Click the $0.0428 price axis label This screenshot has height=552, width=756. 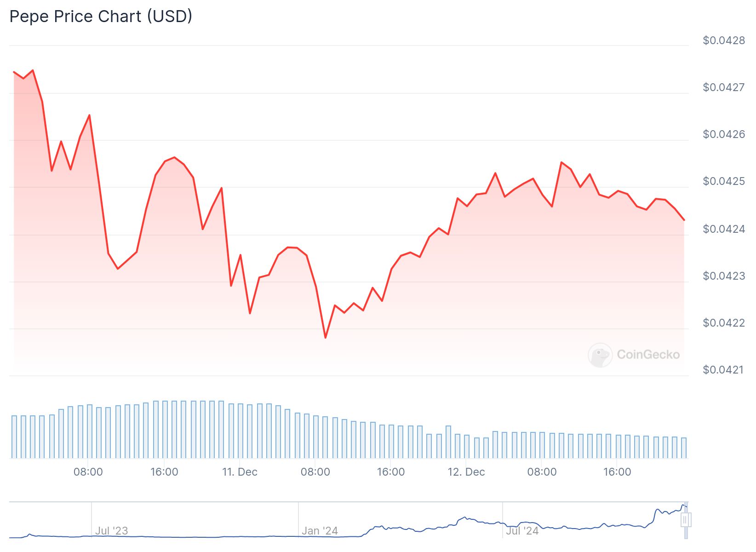[x=724, y=40]
